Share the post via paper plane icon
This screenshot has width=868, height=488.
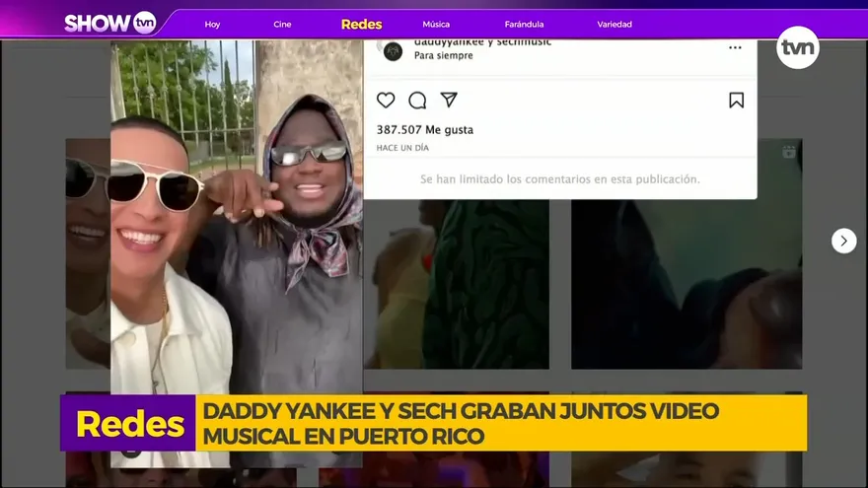point(449,100)
